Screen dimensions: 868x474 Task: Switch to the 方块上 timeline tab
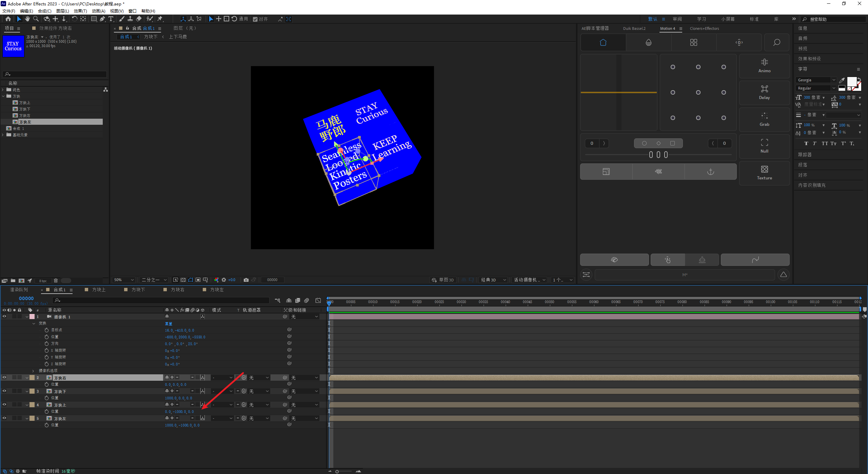[x=99, y=290]
